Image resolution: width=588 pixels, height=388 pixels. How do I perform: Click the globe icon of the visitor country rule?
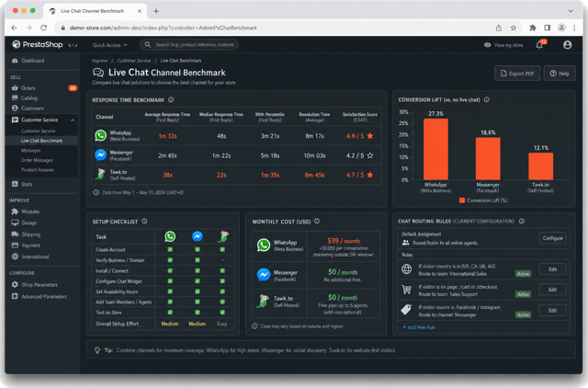[406, 269]
